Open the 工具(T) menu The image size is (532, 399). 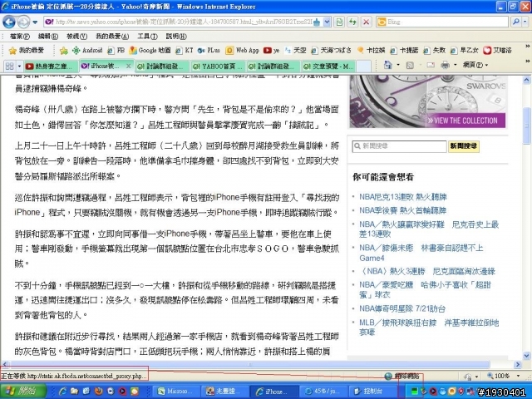147,37
